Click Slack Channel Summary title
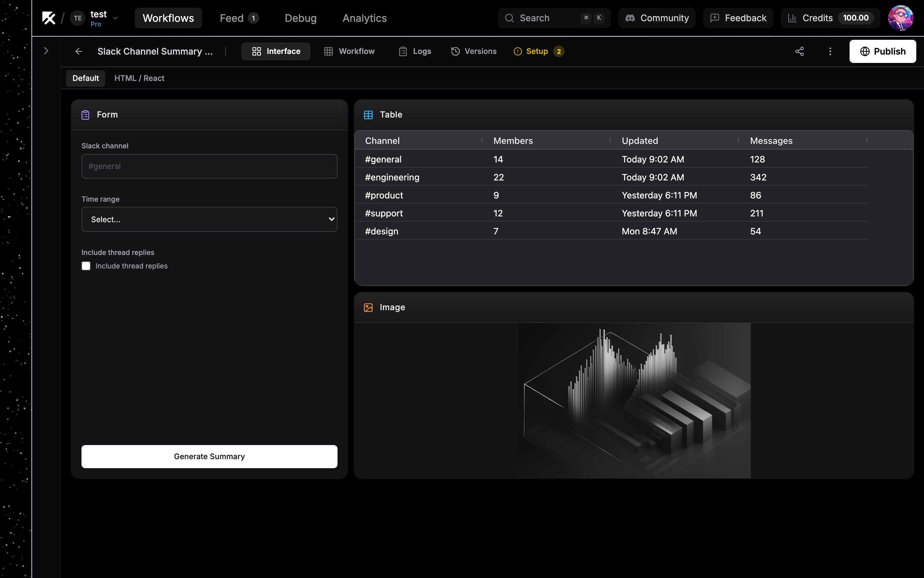Screen dimensions: 924x578 point(155,51)
